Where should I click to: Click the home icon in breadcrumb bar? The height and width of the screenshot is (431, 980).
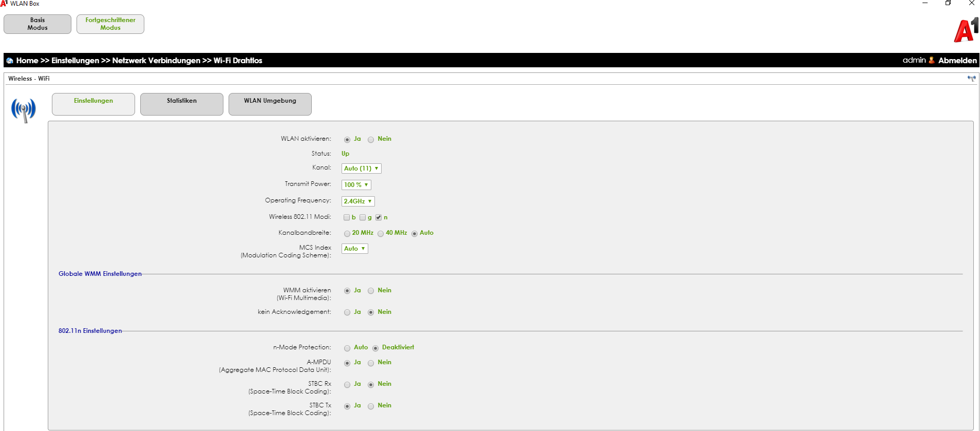pos(10,61)
